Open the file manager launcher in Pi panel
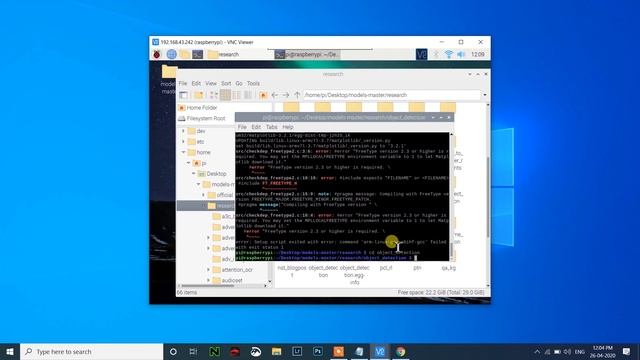640x360 pixels. tap(185, 54)
